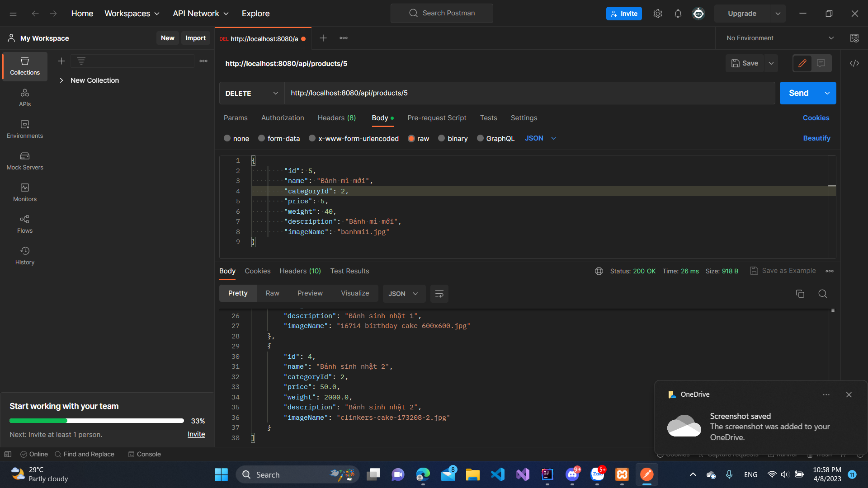Click the request URL field
The image size is (868, 488).
(x=497, y=93)
